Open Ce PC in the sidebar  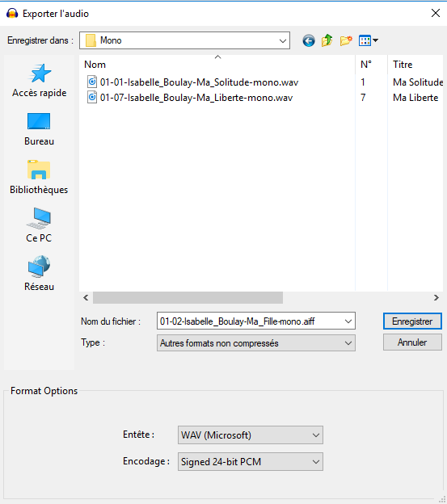[x=39, y=225]
